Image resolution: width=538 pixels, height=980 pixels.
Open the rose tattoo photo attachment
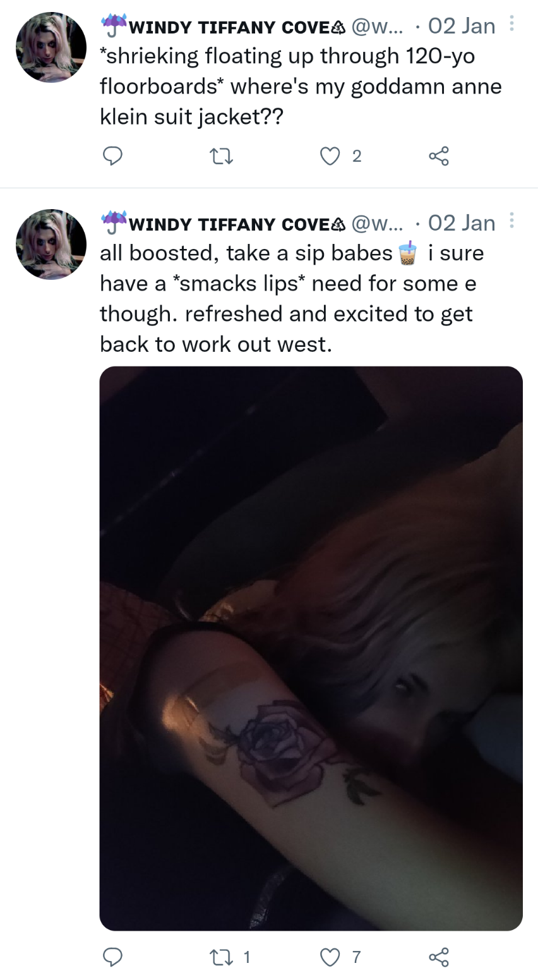pyautogui.click(x=311, y=648)
